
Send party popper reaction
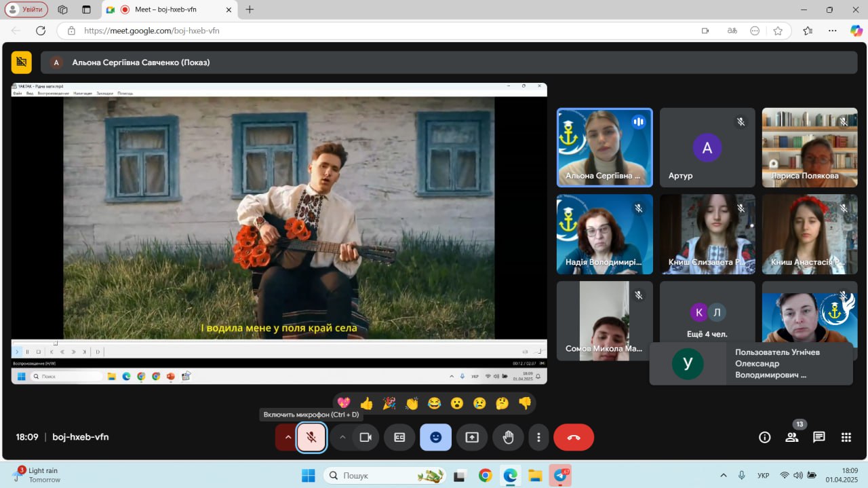[x=389, y=403]
